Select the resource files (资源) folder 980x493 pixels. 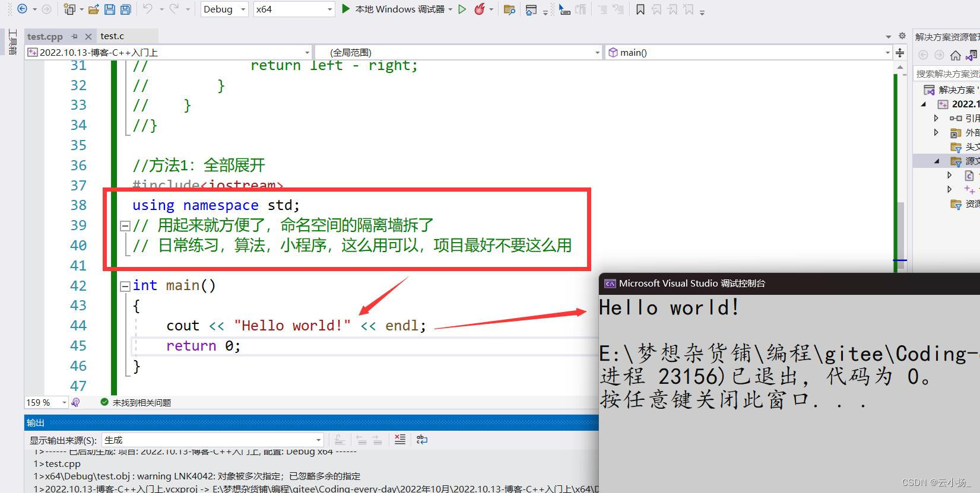click(965, 203)
